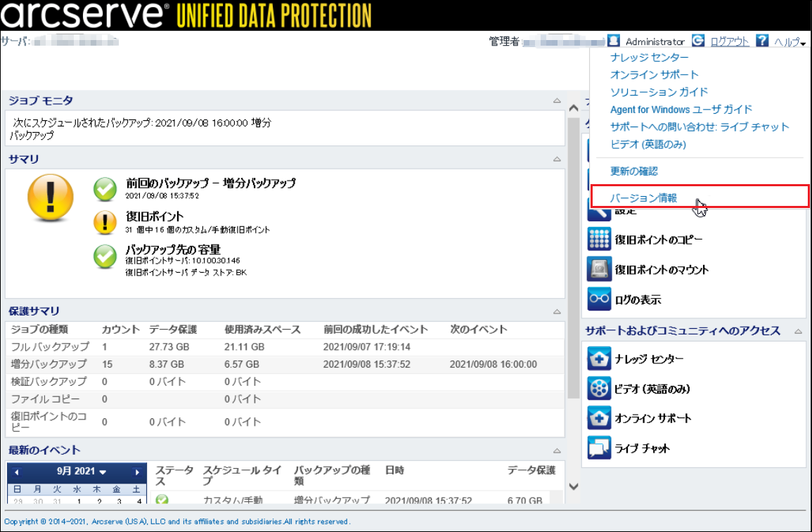The height and width of the screenshot is (532, 812).
Task: Click the 復旧ポイント heading in the summary
Action: click(155, 216)
